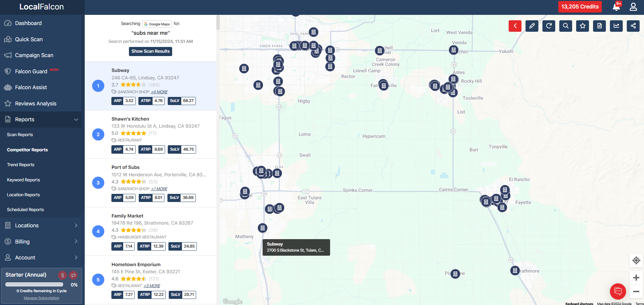Click the ATRP 12.39 badge for Family Market
This screenshot has height=305, width=644.
click(x=152, y=246)
